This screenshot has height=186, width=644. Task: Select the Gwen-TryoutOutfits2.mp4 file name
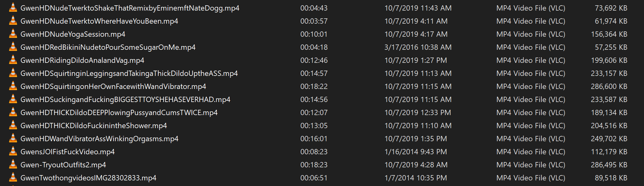(x=63, y=165)
